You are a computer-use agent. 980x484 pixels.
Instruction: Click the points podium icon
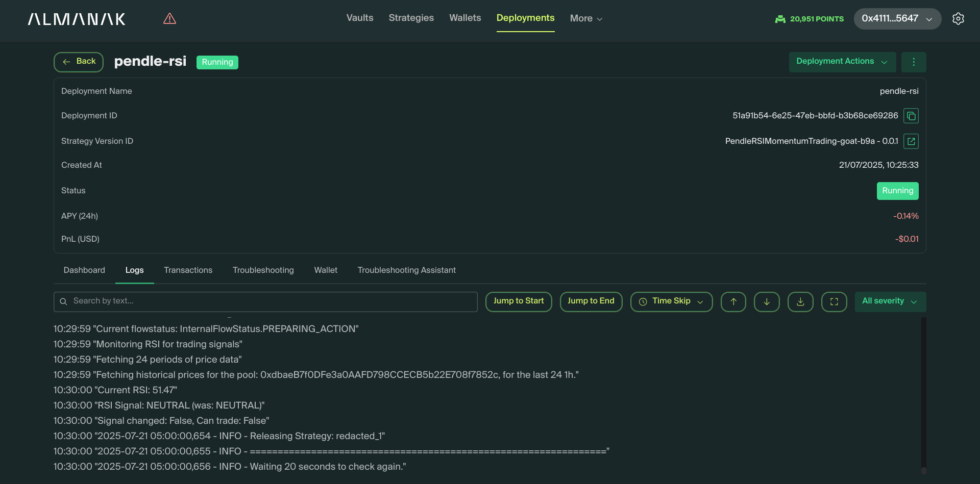780,19
